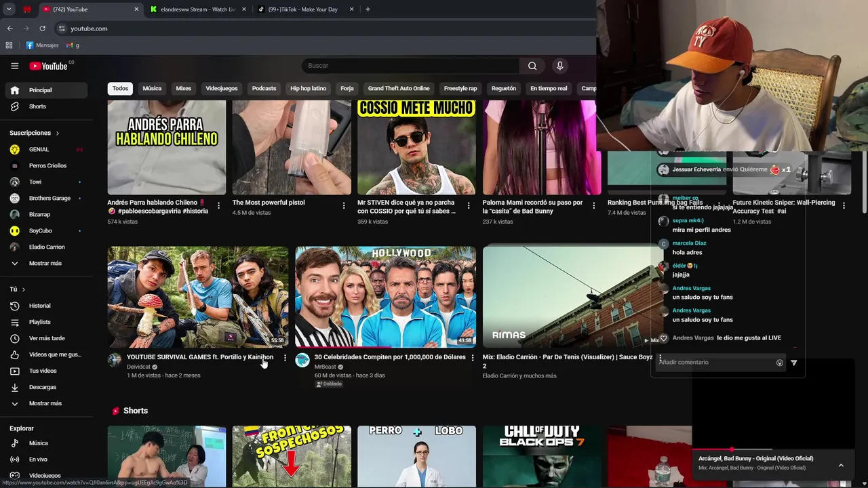The image size is (868, 488).
Task: Open COSSIO METE MUCHO thumbnail
Action: click(x=416, y=148)
